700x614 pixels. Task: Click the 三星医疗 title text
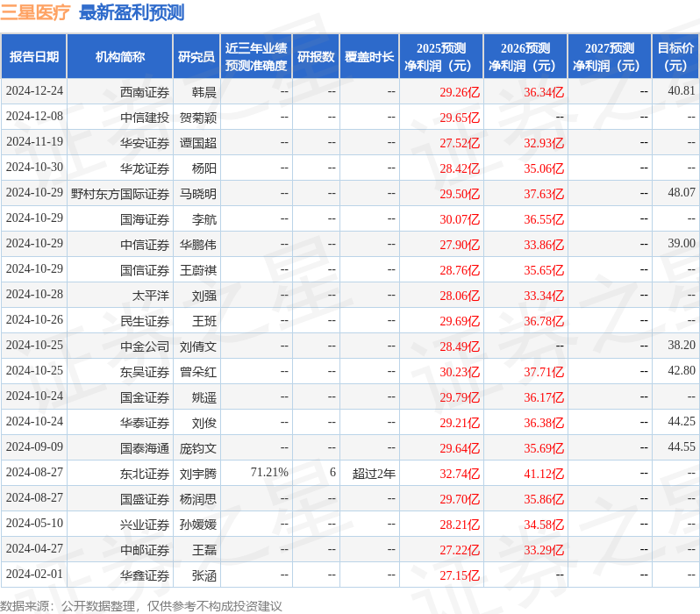[x=35, y=12]
